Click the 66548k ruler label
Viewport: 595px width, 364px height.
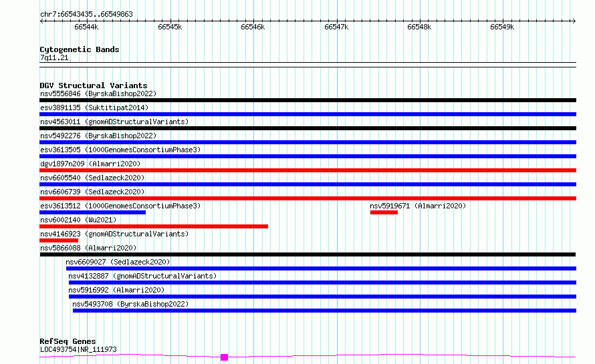(x=419, y=27)
